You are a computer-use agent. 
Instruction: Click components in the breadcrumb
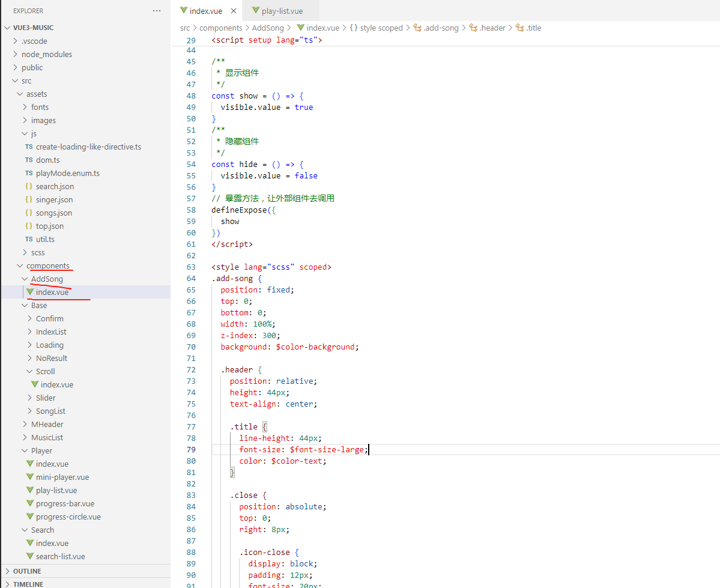click(x=221, y=28)
